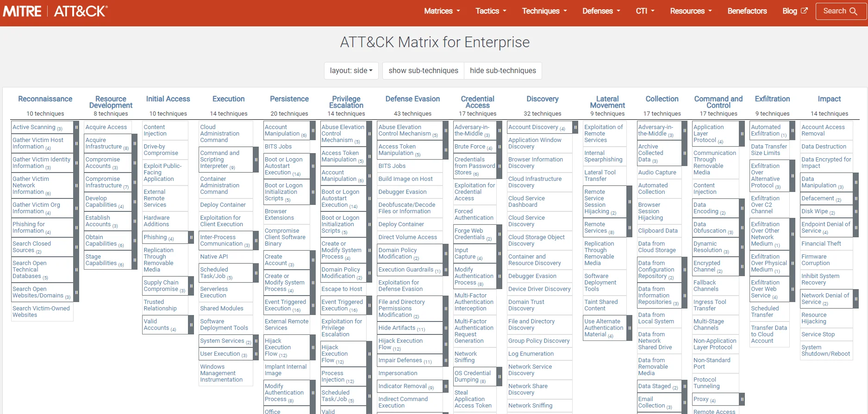
Task: Open the Search Victim-Owned Websites technique
Action: [x=41, y=312]
